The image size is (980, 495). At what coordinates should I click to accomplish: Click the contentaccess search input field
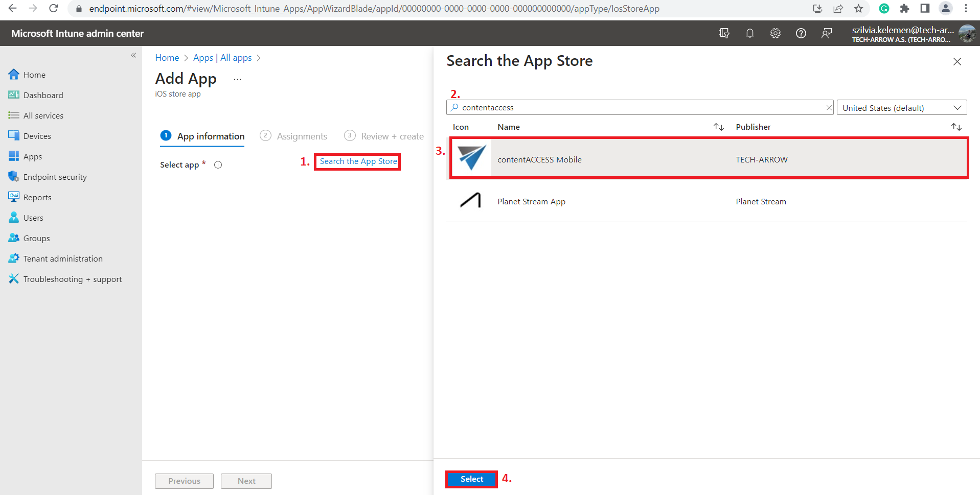(639, 108)
